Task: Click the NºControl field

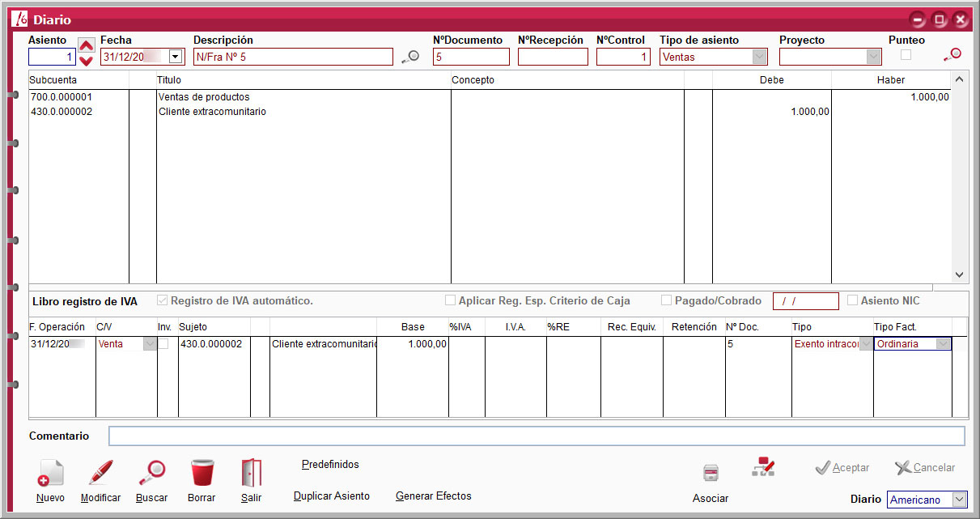Action: tap(623, 57)
